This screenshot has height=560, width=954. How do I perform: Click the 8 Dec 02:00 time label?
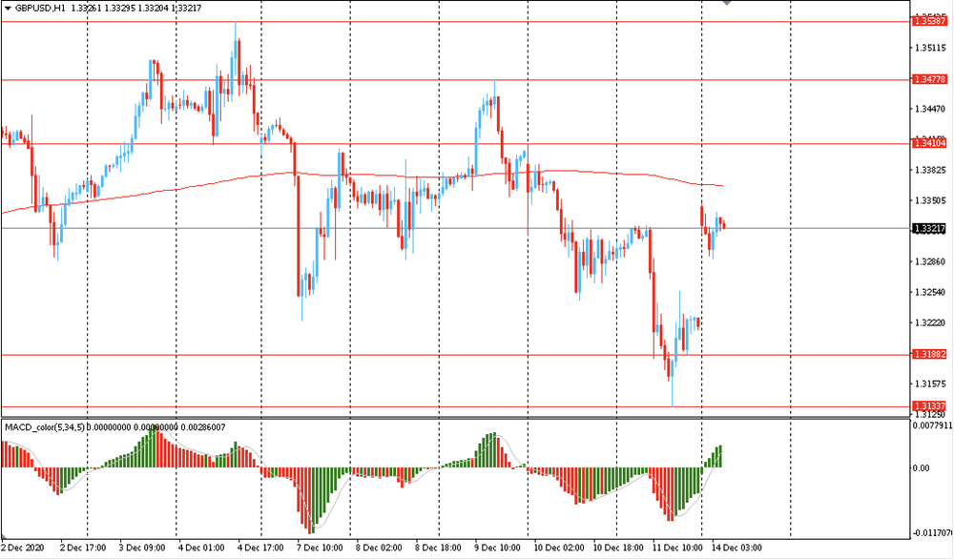click(379, 548)
